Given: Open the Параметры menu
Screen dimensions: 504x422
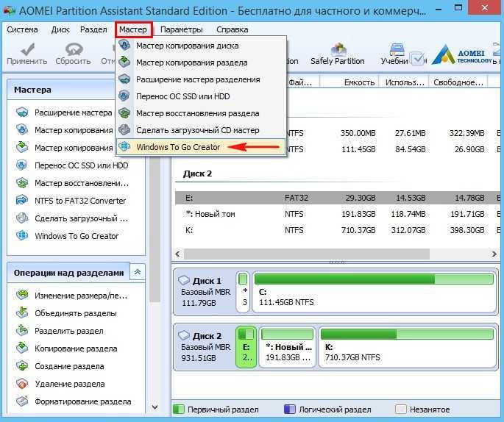Looking at the screenshot, I should coord(181,29).
